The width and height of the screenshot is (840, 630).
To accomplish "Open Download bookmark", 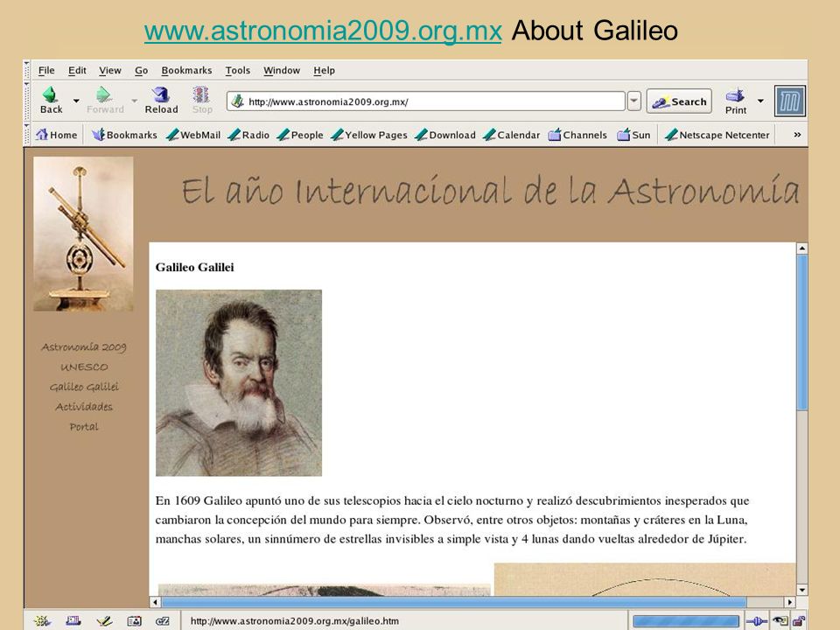I will [445, 135].
